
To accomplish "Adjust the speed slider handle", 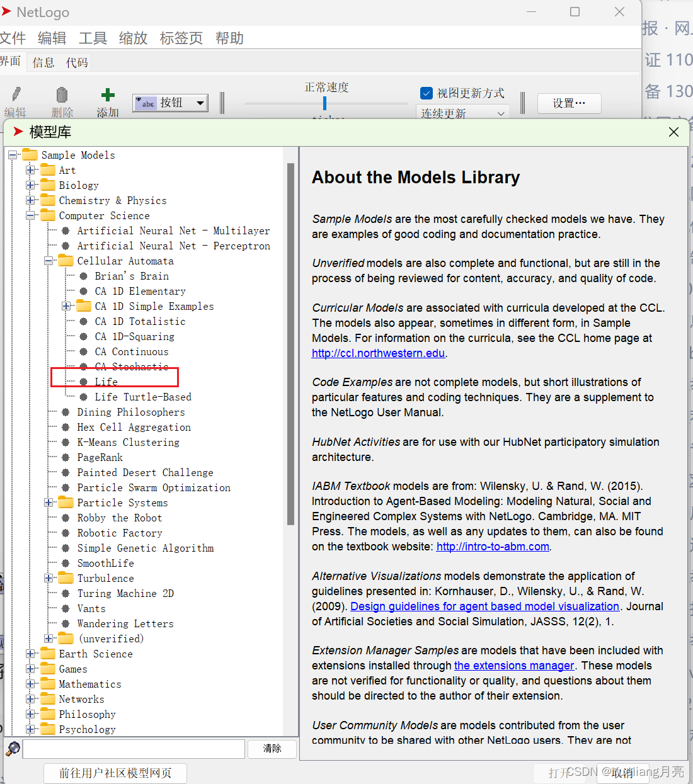I will 324,103.
